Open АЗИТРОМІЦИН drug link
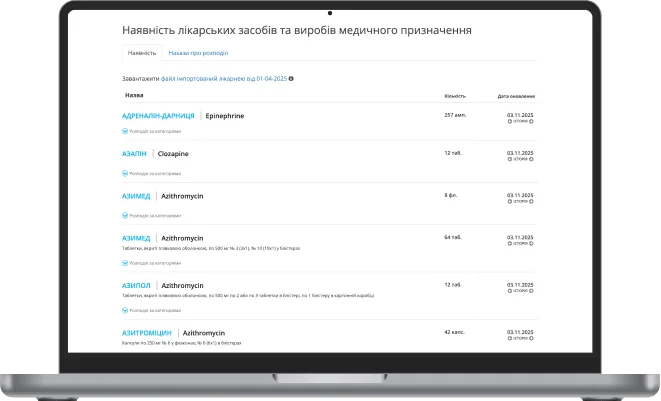The height and width of the screenshot is (401, 661). coord(147,332)
